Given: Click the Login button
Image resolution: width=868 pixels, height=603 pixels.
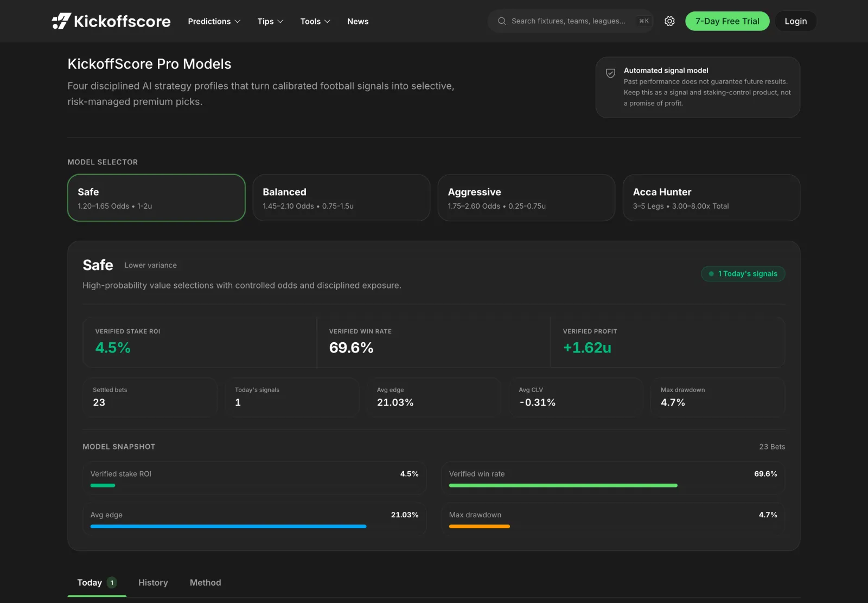Looking at the screenshot, I should pos(795,21).
